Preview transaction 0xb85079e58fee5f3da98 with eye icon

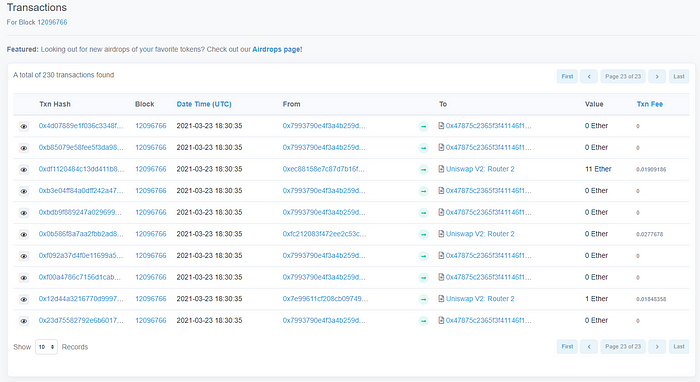[x=24, y=148]
